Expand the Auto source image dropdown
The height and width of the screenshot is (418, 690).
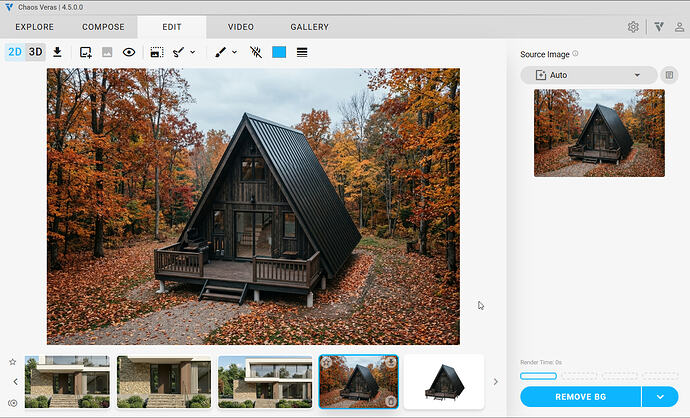pyautogui.click(x=589, y=75)
